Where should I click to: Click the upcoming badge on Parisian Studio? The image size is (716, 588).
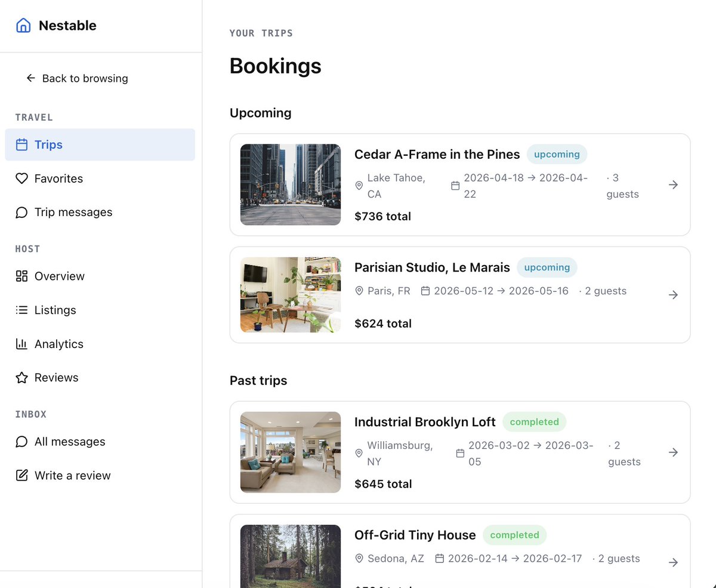click(x=547, y=267)
